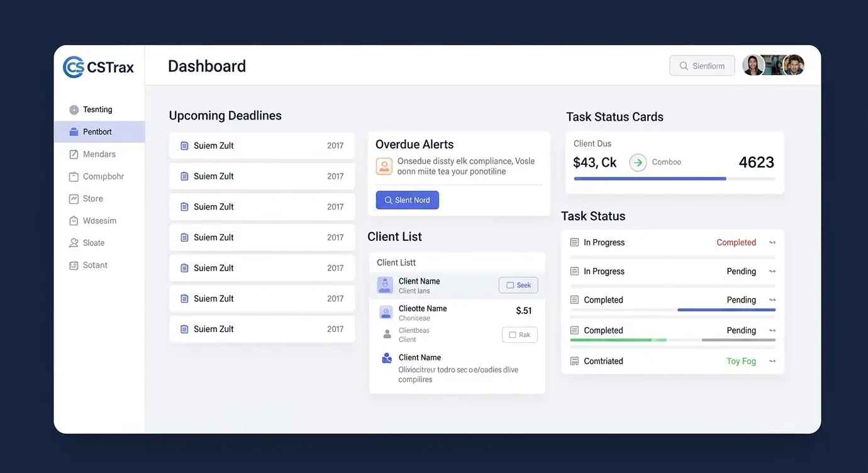Open the first Suiem Zult deadline
This screenshot has height=473, width=868.
tap(262, 146)
